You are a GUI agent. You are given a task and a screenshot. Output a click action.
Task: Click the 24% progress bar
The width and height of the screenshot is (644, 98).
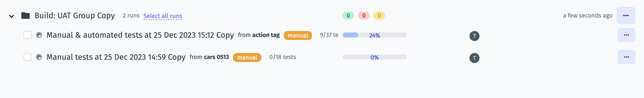[x=374, y=35]
